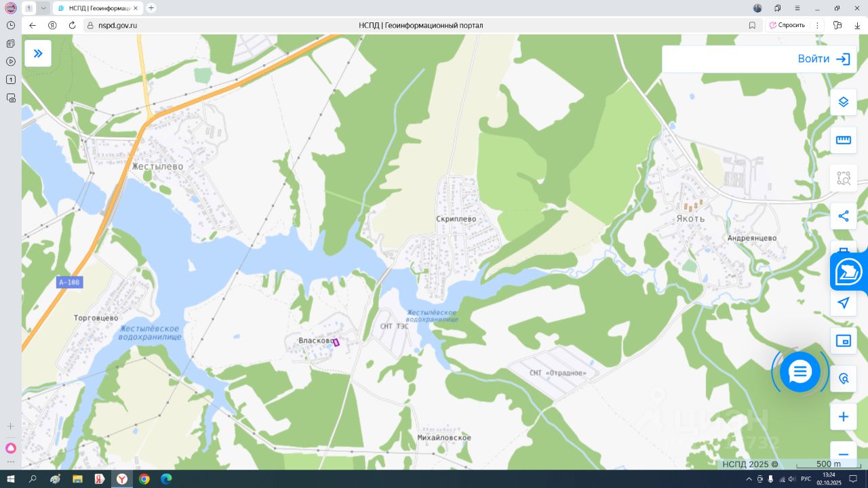The image size is (868, 488).
Task: Bookmark this page in address bar
Action: [752, 25]
